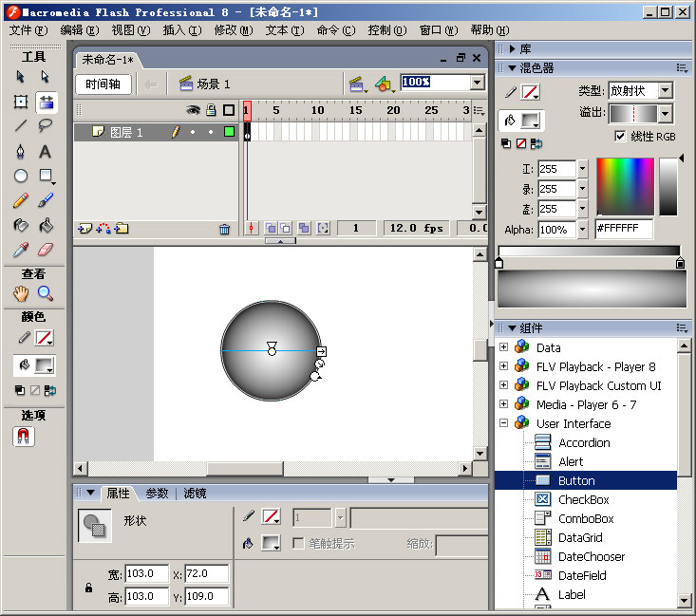Choose the Paint Bucket tool
Image resolution: width=696 pixels, height=616 pixels.
click(x=46, y=226)
